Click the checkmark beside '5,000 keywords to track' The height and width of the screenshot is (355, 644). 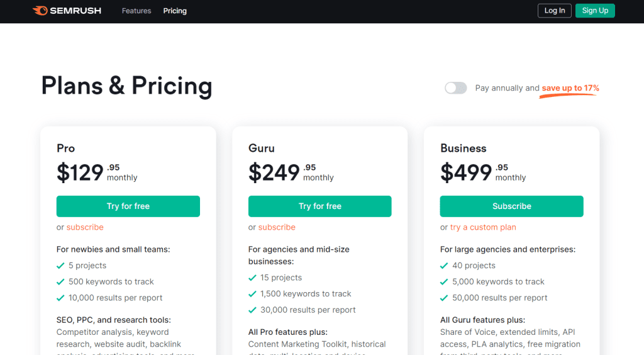(444, 282)
